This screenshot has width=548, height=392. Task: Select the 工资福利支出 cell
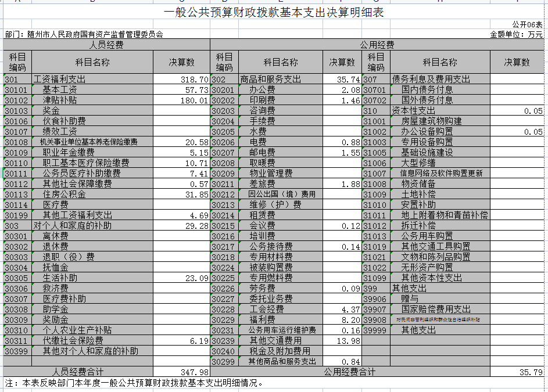92,80
